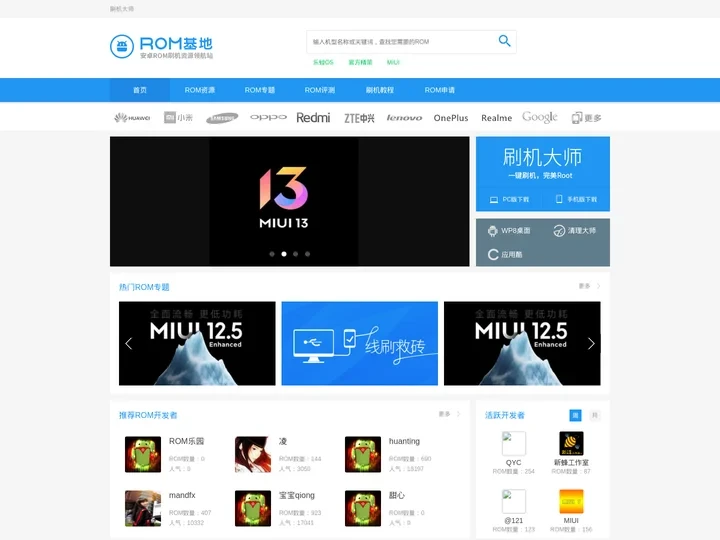Viewport: 720px width, 540px height.
Task: Open the Xiaomi 小米 brand logo
Action: (179, 118)
